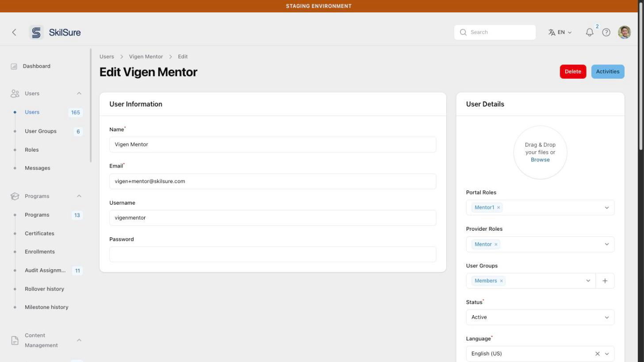Click the search magnifier icon

463,32
